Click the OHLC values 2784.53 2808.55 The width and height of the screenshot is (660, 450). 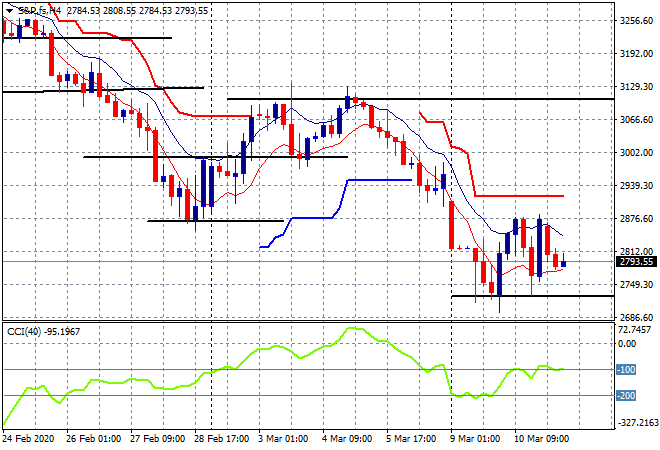coord(101,11)
